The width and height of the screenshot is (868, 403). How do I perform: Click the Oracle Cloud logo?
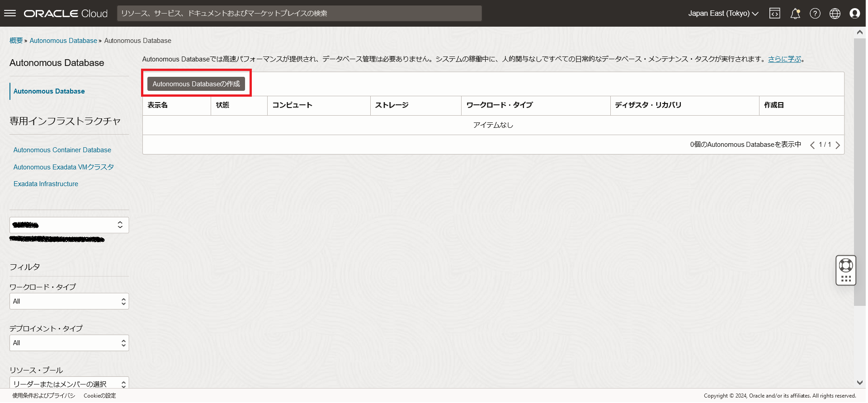pos(66,14)
